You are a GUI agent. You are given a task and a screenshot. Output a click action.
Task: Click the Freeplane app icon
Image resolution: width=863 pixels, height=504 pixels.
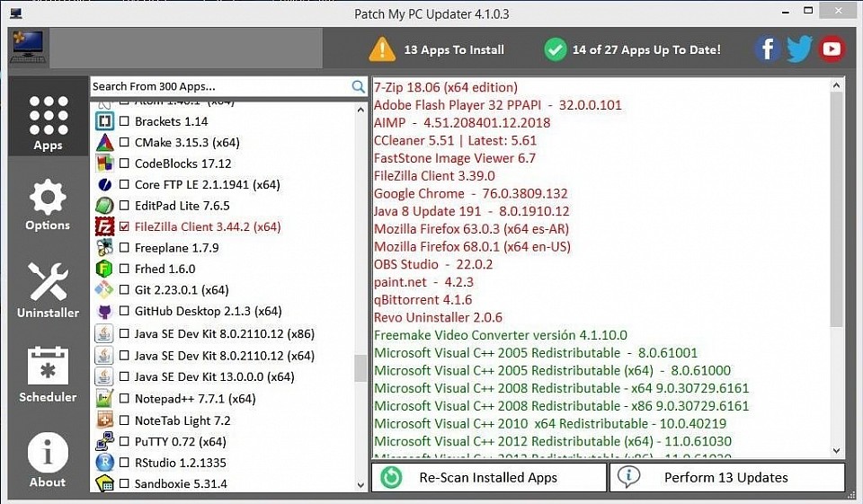pyautogui.click(x=104, y=248)
